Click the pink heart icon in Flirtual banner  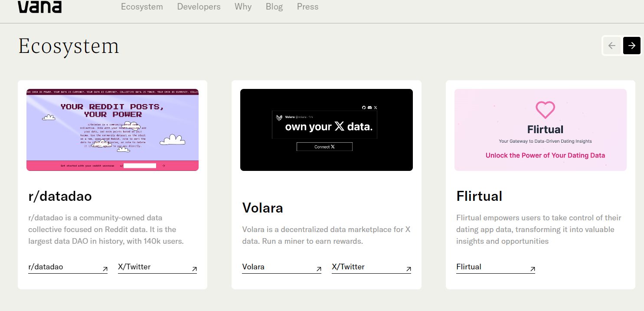tap(545, 110)
